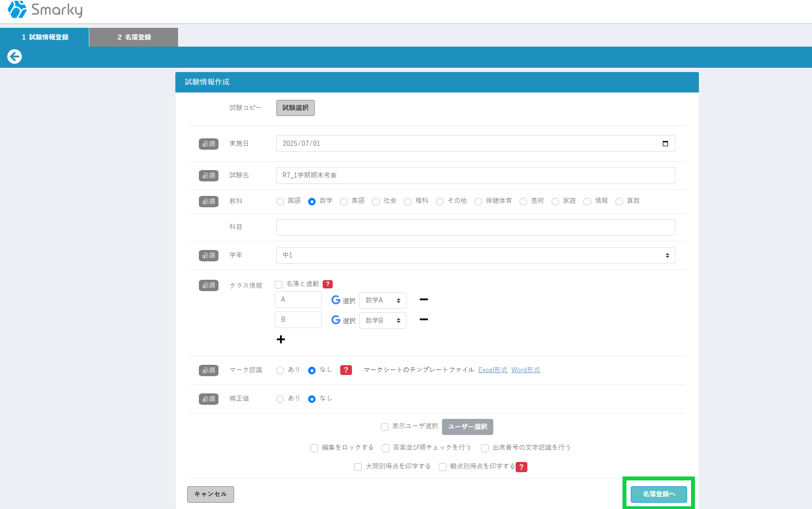
Task: Proceed with the 名簿登録へ button
Action: pyautogui.click(x=659, y=494)
